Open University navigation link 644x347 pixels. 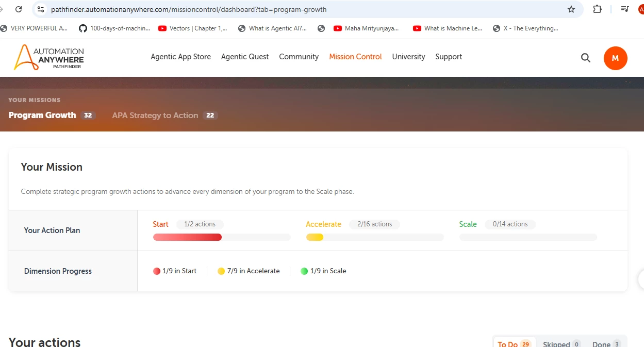(408, 57)
